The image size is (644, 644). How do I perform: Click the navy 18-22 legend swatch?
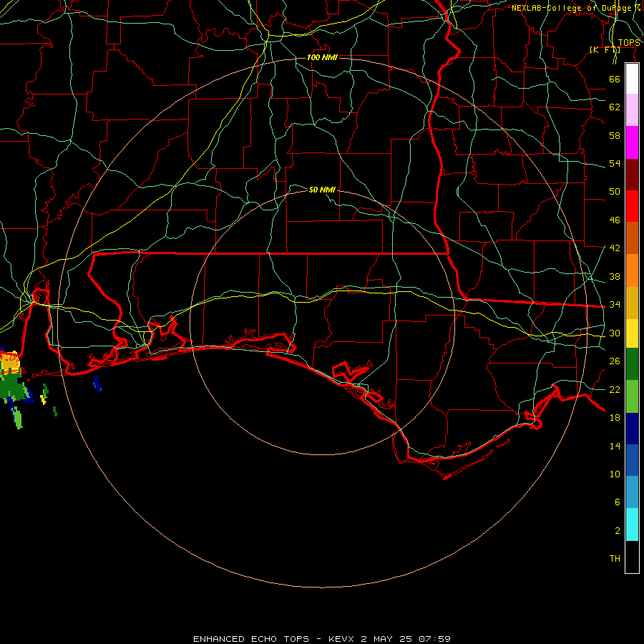pyautogui.click(x=632, y=429)
